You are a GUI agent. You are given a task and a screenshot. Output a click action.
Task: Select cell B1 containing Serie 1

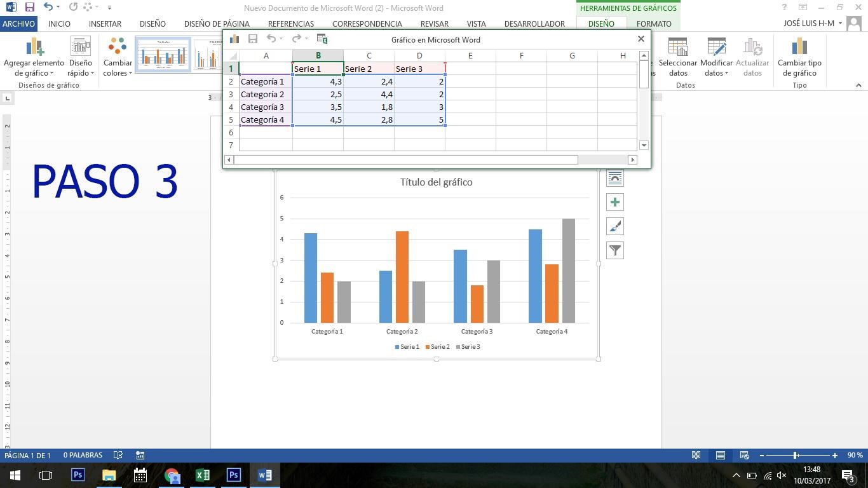(x=318, y=69)
